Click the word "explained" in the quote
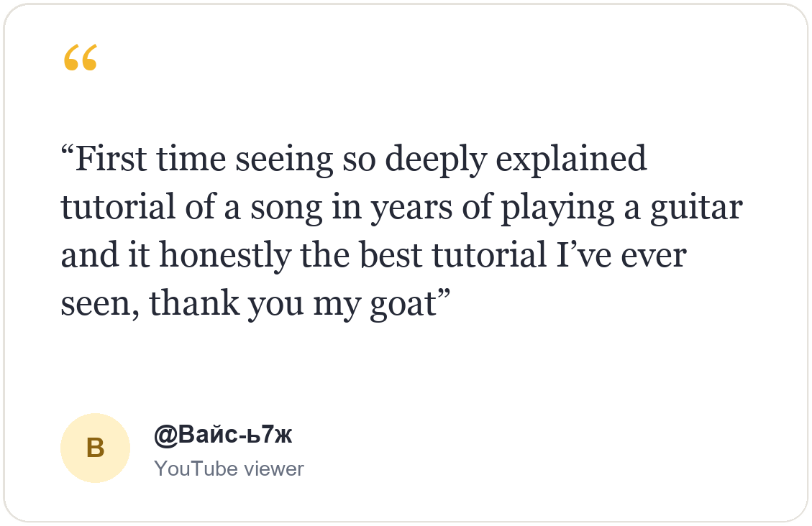812x526 pixels. tap(571, 160)
